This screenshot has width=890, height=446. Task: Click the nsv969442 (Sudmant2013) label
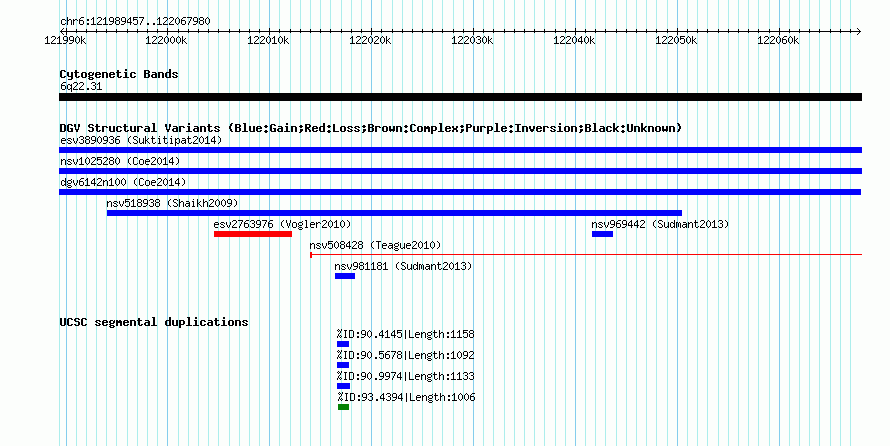click(660, 224)
